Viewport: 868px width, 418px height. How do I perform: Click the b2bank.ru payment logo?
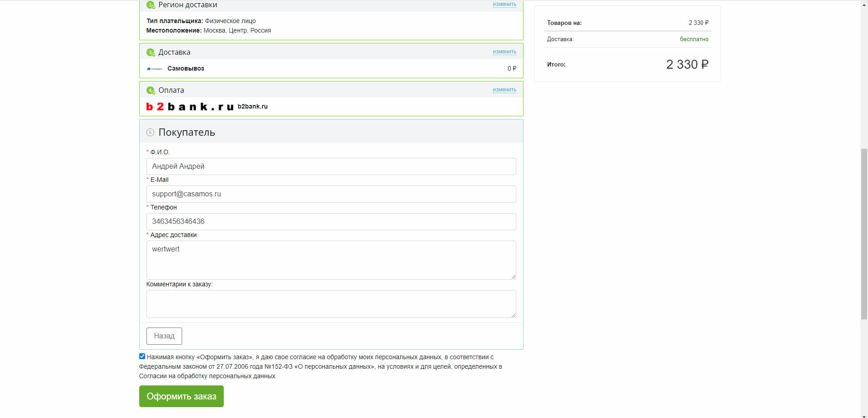pos(190,107)
